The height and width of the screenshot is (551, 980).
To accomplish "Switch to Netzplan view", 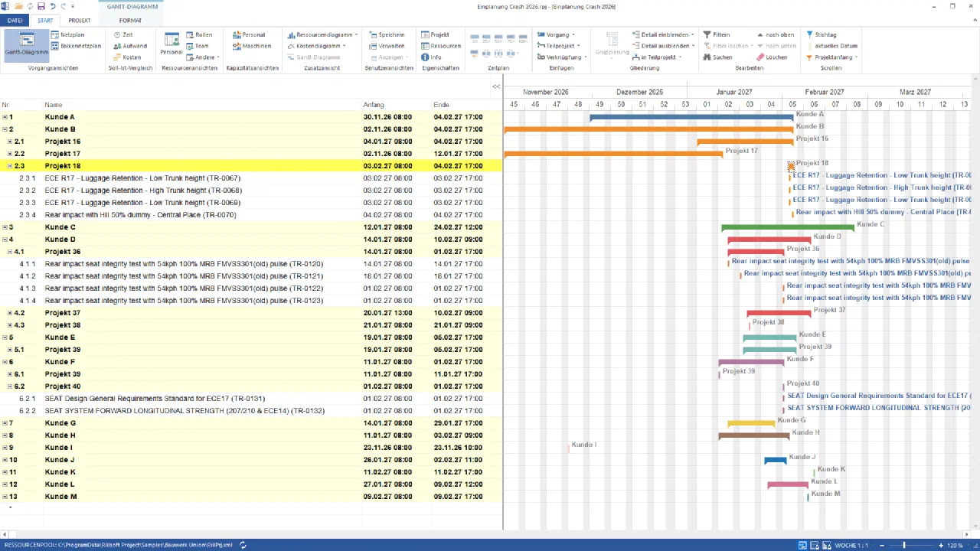I will [67, 34].
